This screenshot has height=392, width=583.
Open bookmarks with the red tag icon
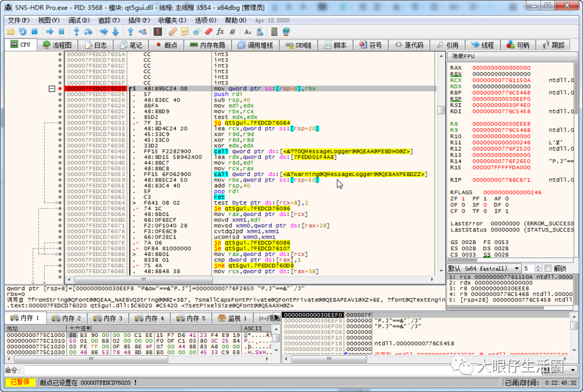pyautogui.click(x=208, y=32)
